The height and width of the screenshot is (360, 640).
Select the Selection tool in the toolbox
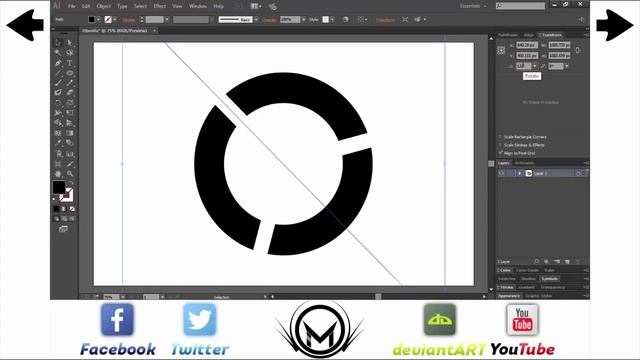pos(58,42)
